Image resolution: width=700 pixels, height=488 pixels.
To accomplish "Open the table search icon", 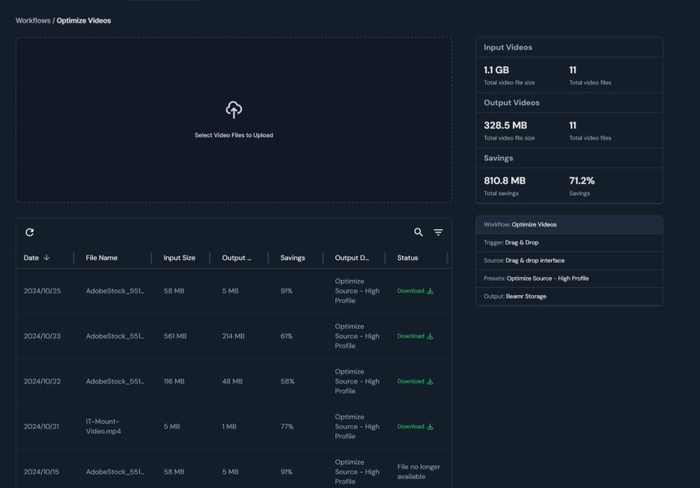I will [418, 232].
